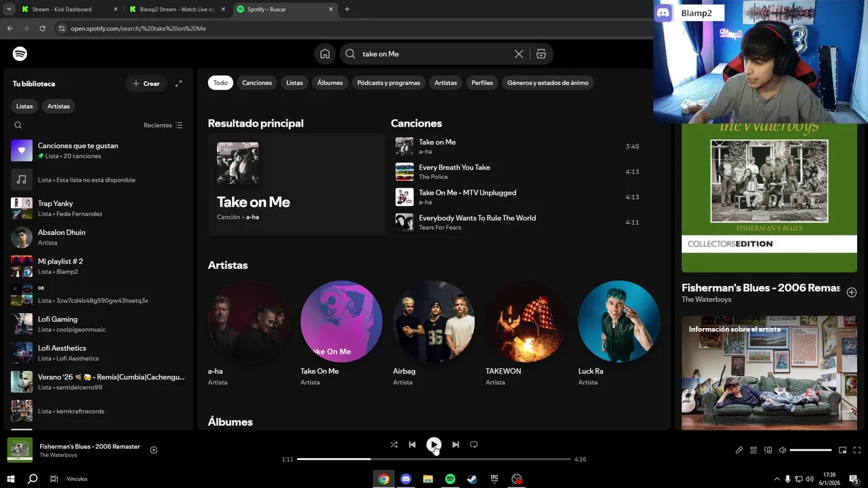868x488 pixels.
Task: Open the Spotify logo home link
Action: [x=20, y=54]
